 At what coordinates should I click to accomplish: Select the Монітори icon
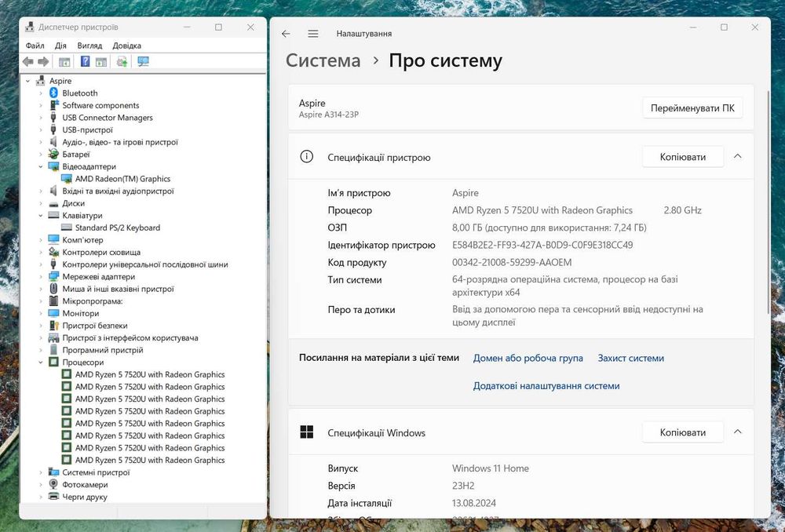pos(53,313)
